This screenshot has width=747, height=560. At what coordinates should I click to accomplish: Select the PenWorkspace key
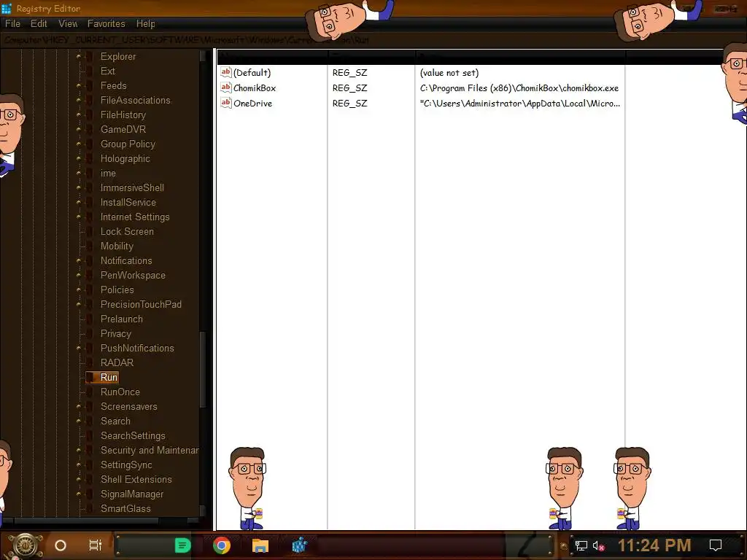pyautogui.click(x=133, y=275)
